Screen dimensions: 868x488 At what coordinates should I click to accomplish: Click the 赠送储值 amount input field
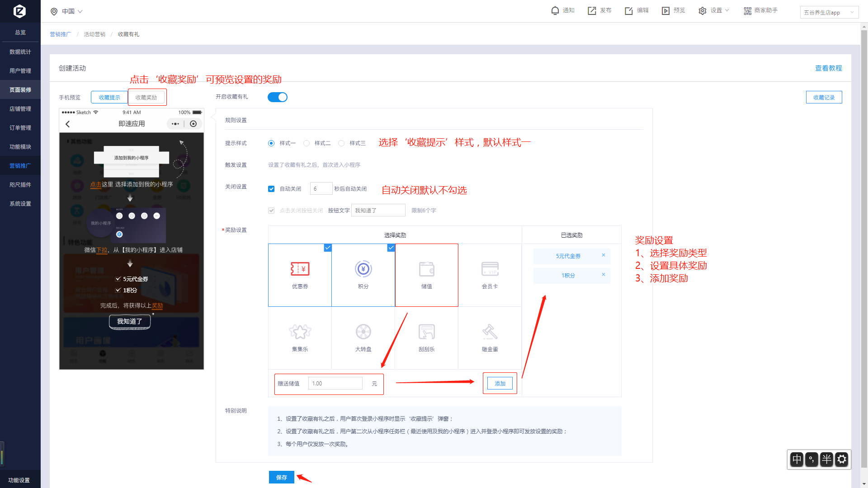click(335, 384)
